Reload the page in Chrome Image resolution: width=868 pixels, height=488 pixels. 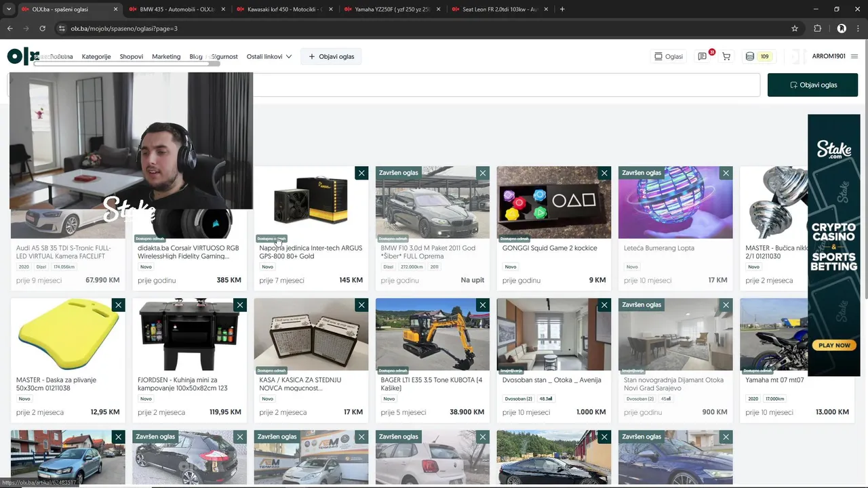pos(42,28)
